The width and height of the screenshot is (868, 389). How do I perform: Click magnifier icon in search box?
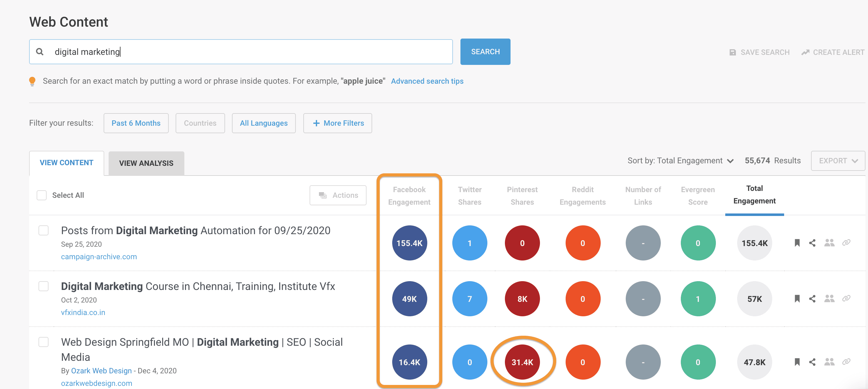click(40, 52)
